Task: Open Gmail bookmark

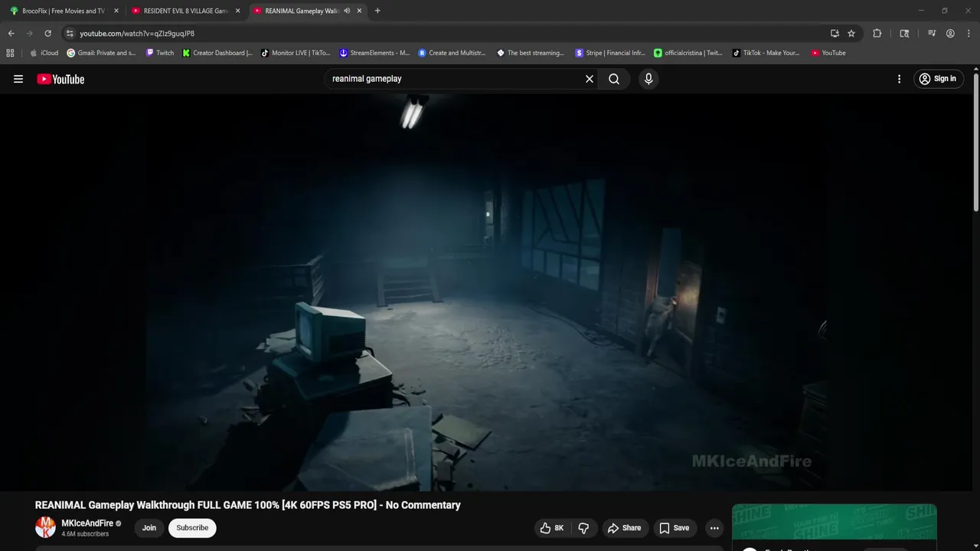Action: click(x=102, y=53)
